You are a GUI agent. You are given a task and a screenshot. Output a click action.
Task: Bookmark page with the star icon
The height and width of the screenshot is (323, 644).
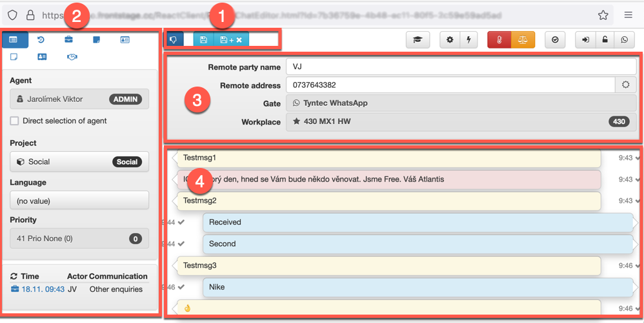pyautogui.click(x=603, y=16)
